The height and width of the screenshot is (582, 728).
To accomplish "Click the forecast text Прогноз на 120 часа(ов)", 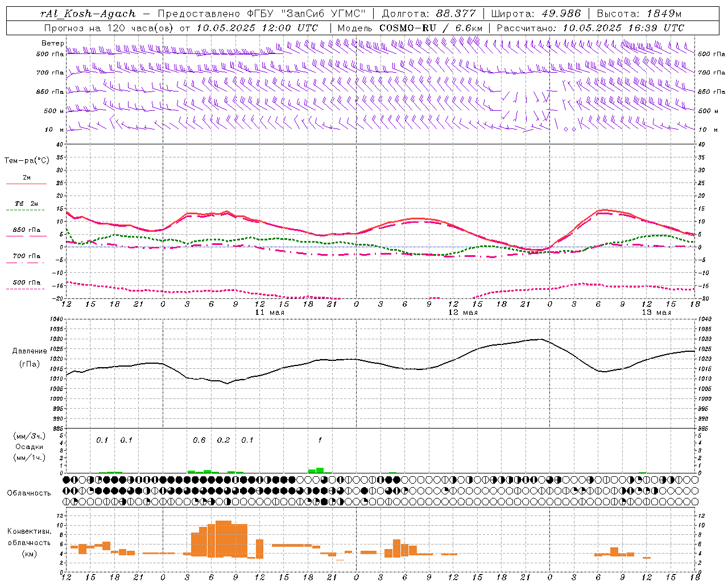I will click(109, 27).
